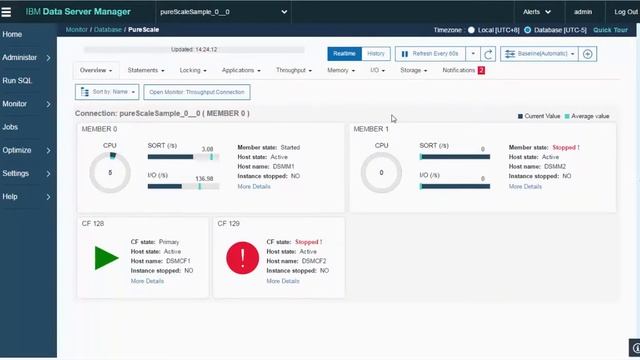Expand the Optimize sidebar menu
The height and width of the screenshot is (360, 640).
28,150
